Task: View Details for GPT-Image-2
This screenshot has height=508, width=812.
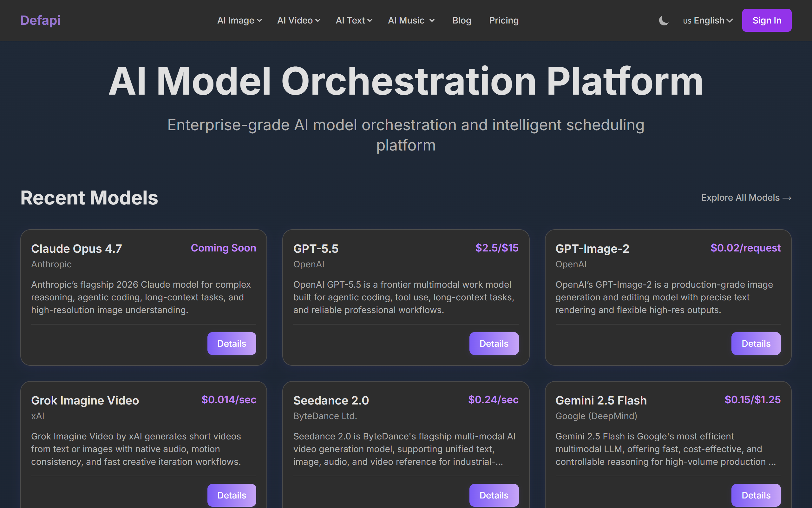Action: (x=756, y=343)
